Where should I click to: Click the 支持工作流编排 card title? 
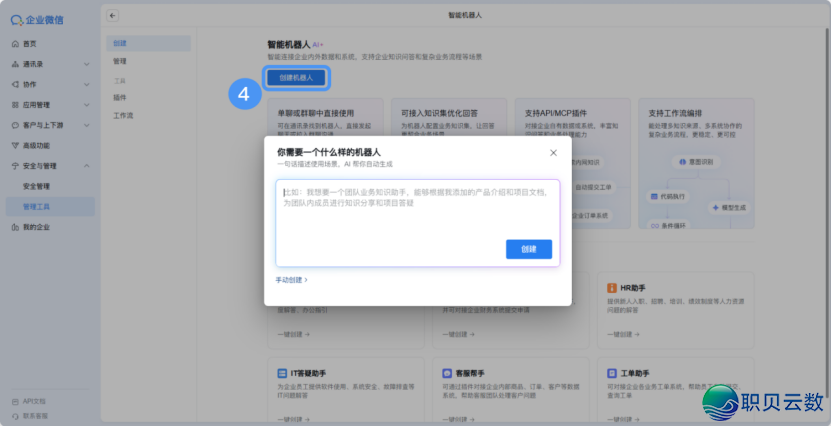pyautogui.click(x=675, y=113)
